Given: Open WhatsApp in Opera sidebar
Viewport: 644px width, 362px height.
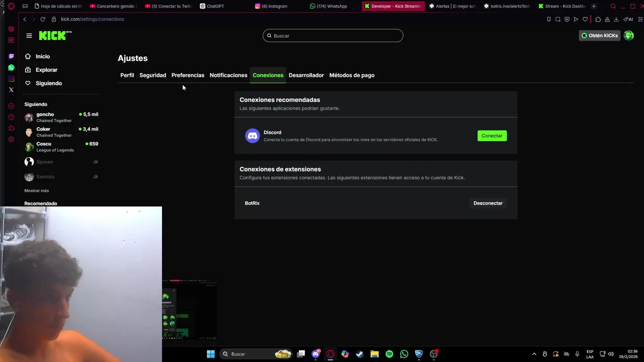Looking at the screenshot, I should pos(11,67).
